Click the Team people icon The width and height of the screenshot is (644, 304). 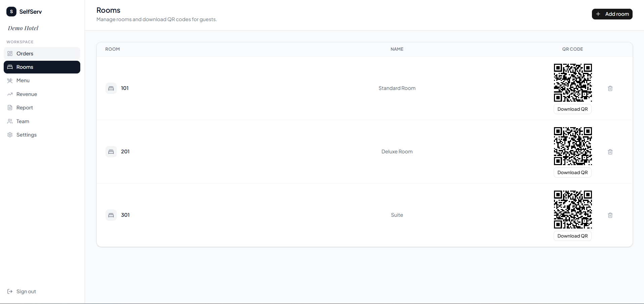10,121
